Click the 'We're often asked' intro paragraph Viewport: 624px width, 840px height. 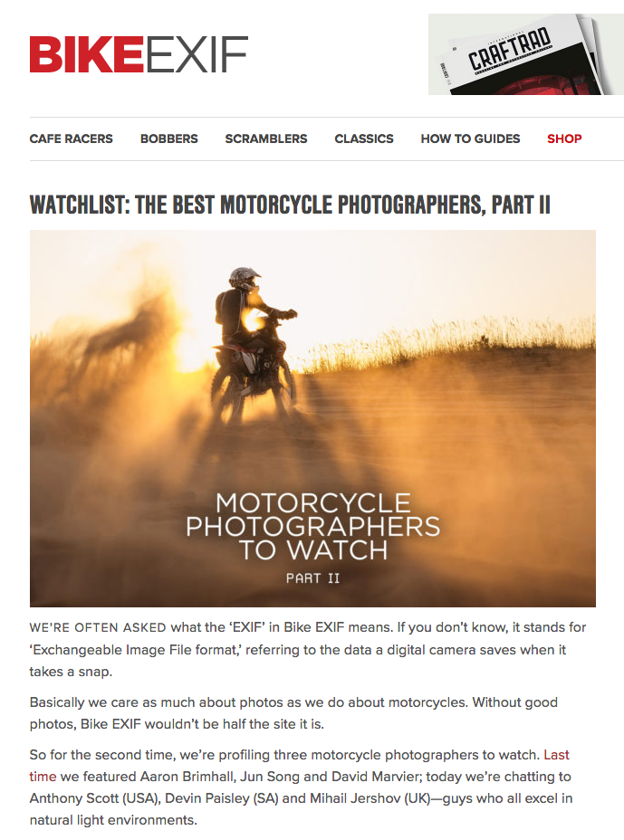(308, 649)
